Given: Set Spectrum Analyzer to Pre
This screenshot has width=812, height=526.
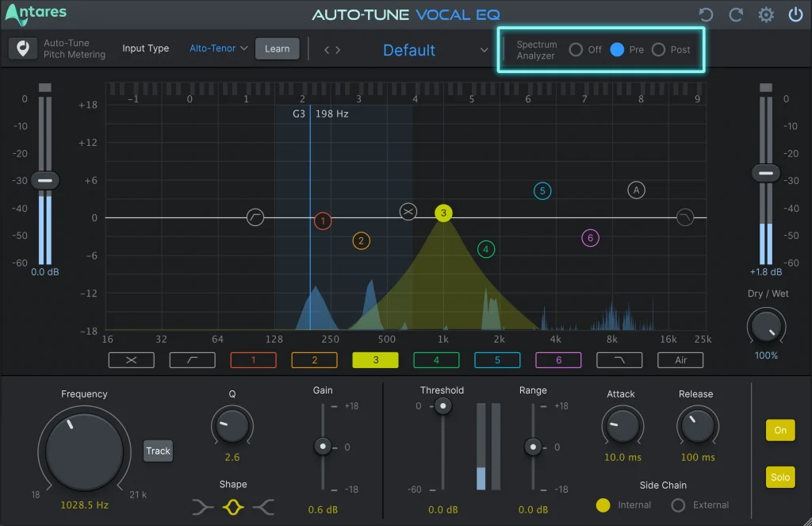Looking at the screenshot, I should [x=617, y=50].
